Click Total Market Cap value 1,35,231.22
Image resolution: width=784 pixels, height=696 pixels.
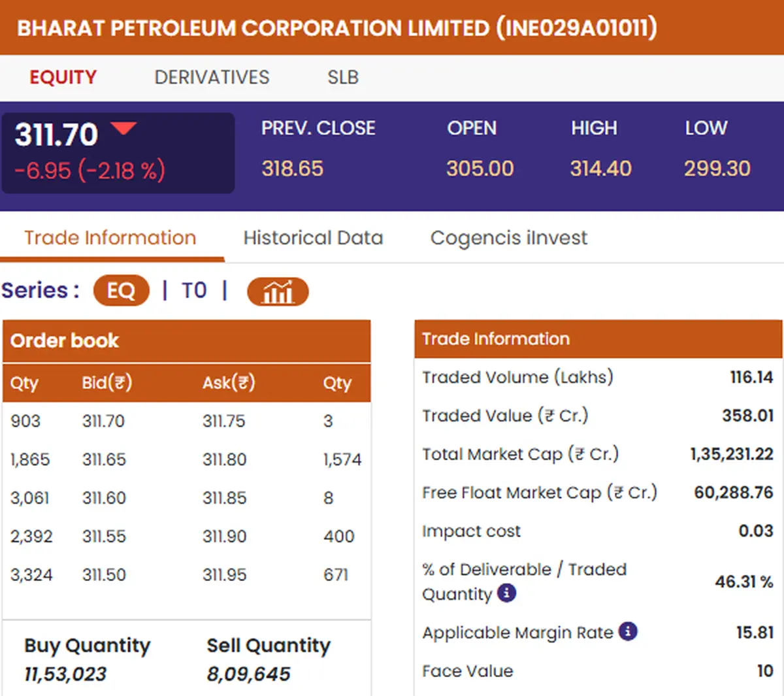pos(732,454)
